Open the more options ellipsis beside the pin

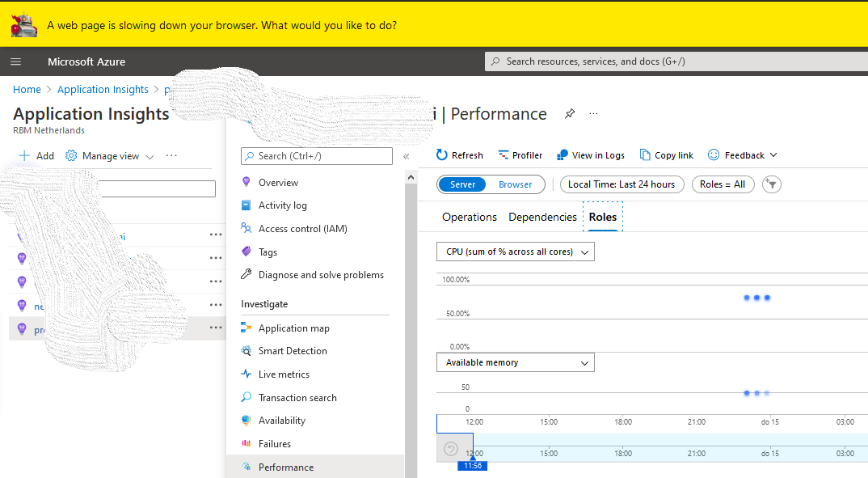pyautogui.click(x=593, y=113)
